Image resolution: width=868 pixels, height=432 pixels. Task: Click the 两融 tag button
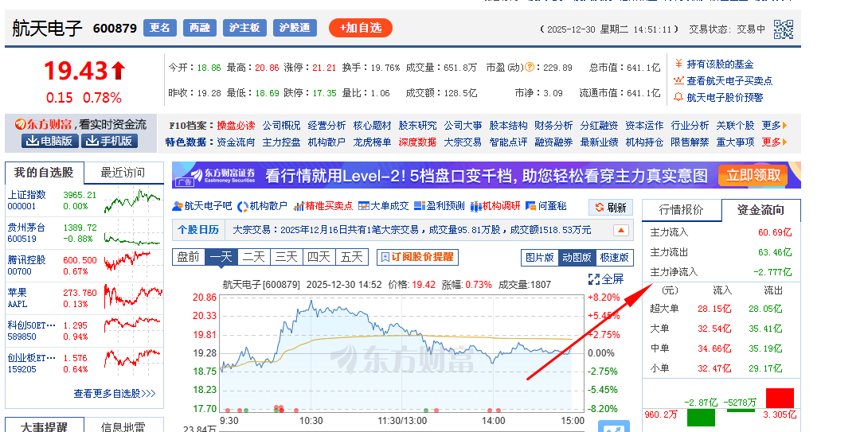(199, 28)
